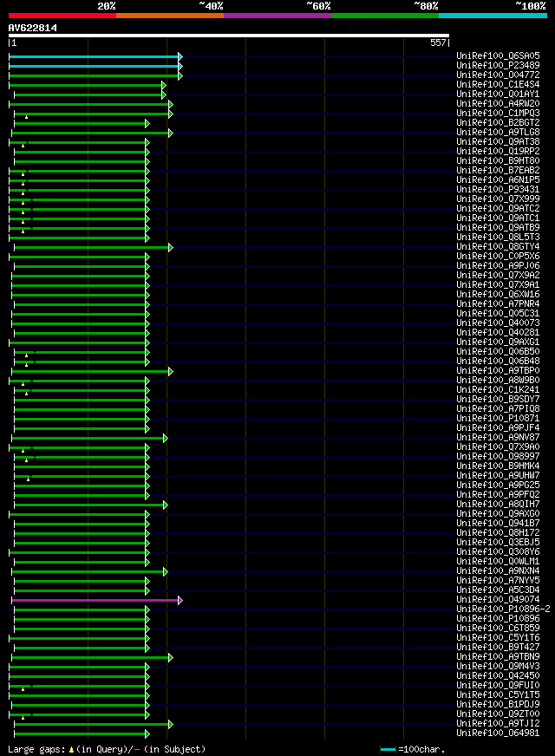Click the yellow gap marker on the UniRef100_Q9FUI0 row
Image resolution: width=555 pixels, height=756 pixels.
point(23,689)
